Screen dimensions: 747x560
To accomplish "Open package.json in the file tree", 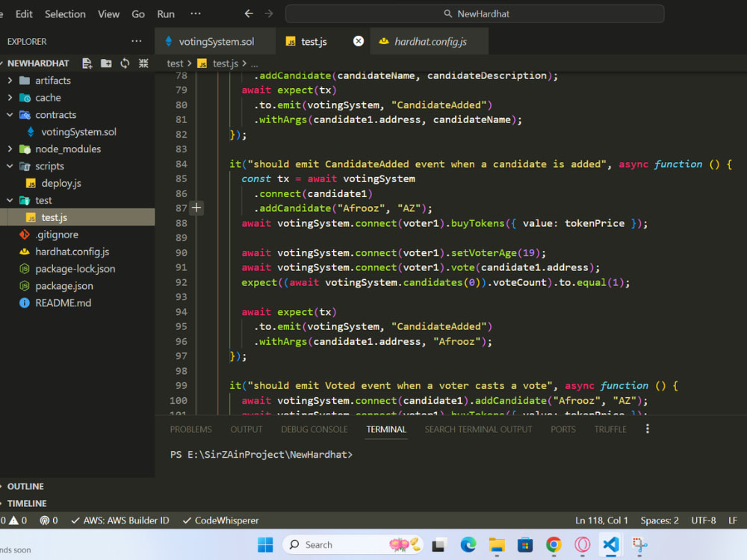I will [x=63, y=286].
